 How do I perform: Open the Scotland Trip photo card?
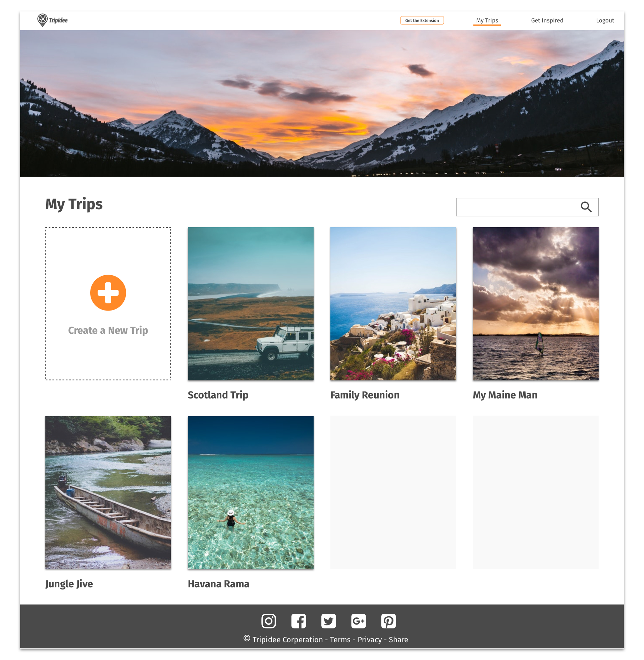[251, 303]
